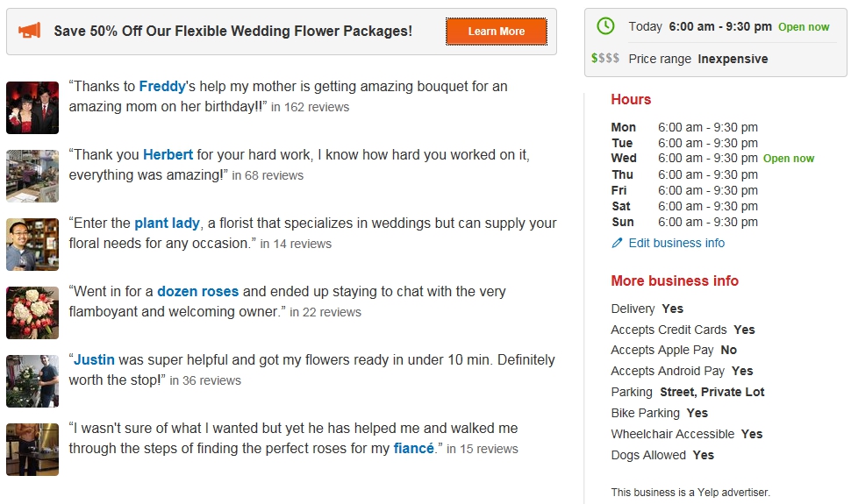The height and width of the screenshot is (504, 851).
Task: Open the Freddy highlighted review link
Action: (162, 86)
